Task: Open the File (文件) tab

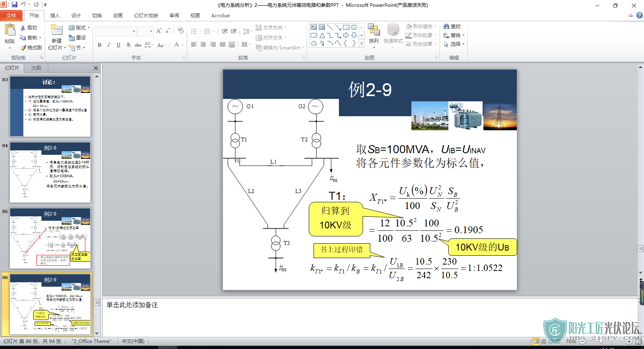Action: tap(11, 16)
